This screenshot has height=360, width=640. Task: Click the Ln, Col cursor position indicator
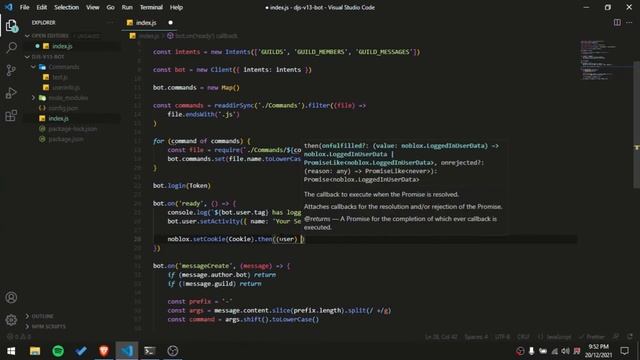(x=441, y=337)
